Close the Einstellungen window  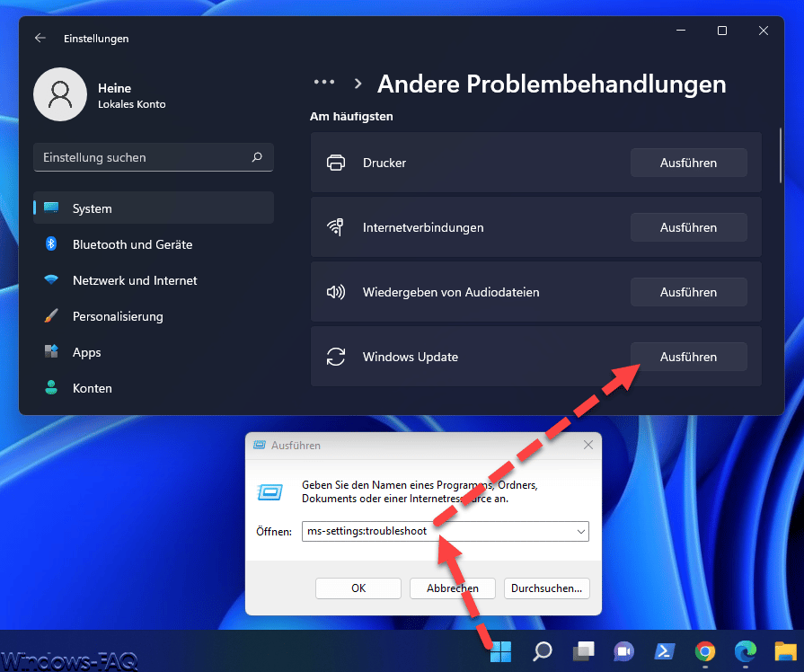pyautogui.click(x=763, y=31)
